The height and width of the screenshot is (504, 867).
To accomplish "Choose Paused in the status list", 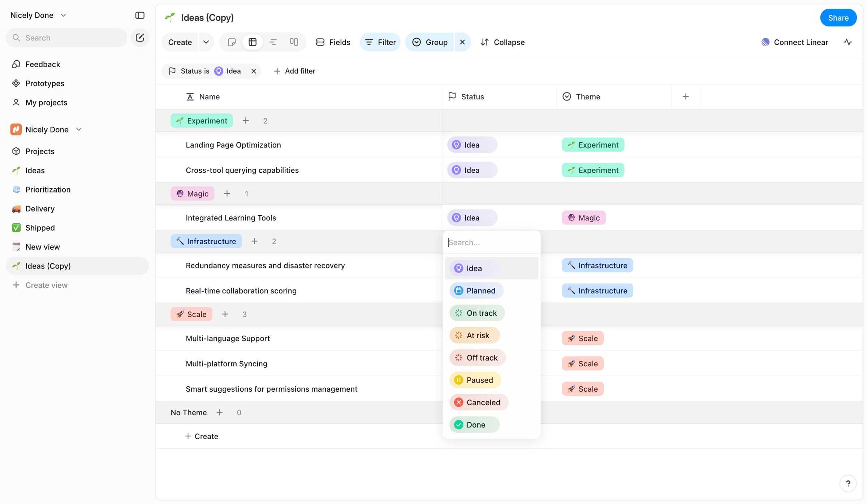I will pos(475,380).
